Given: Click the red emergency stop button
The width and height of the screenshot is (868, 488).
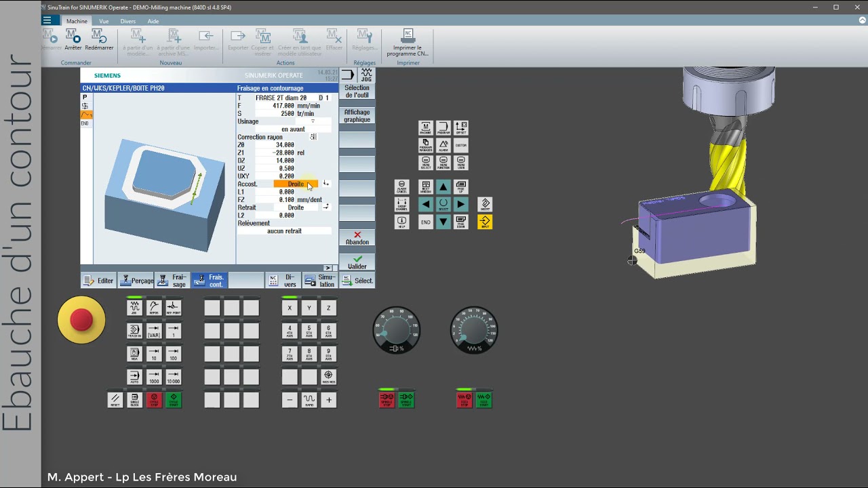Looking at the screenshot, I should (x=81, y=320).
